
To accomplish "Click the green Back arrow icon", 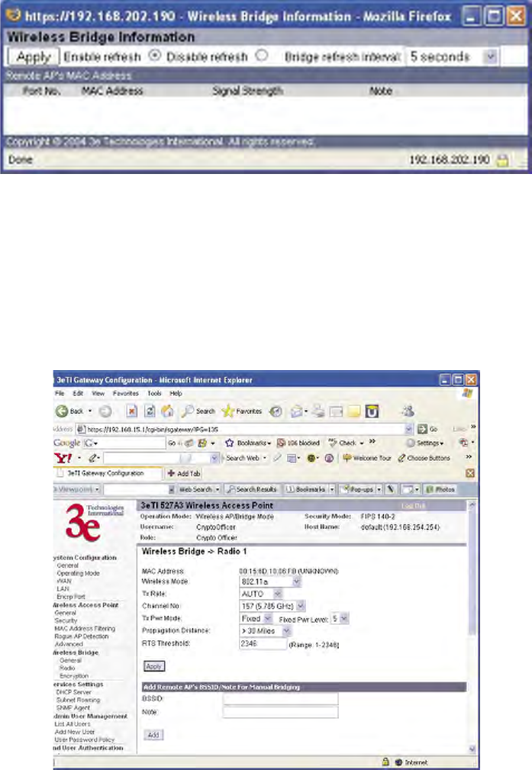I will pyautogui.click(x=62, y=411).
